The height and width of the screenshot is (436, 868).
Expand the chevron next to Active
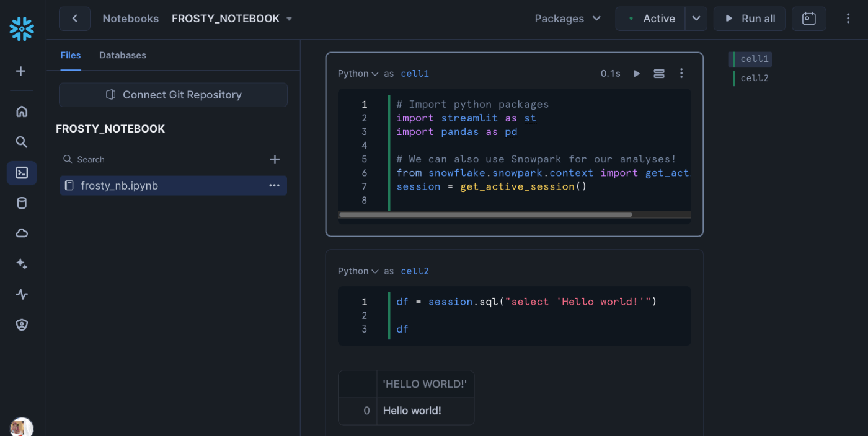pos(696,19)
